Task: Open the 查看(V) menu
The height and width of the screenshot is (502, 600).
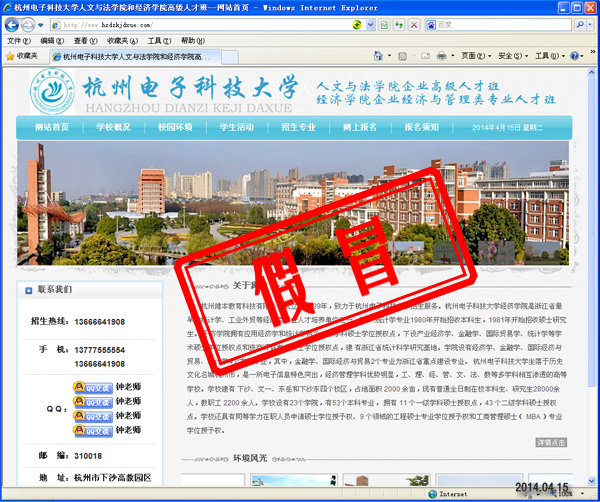Action: pos(85,41)
